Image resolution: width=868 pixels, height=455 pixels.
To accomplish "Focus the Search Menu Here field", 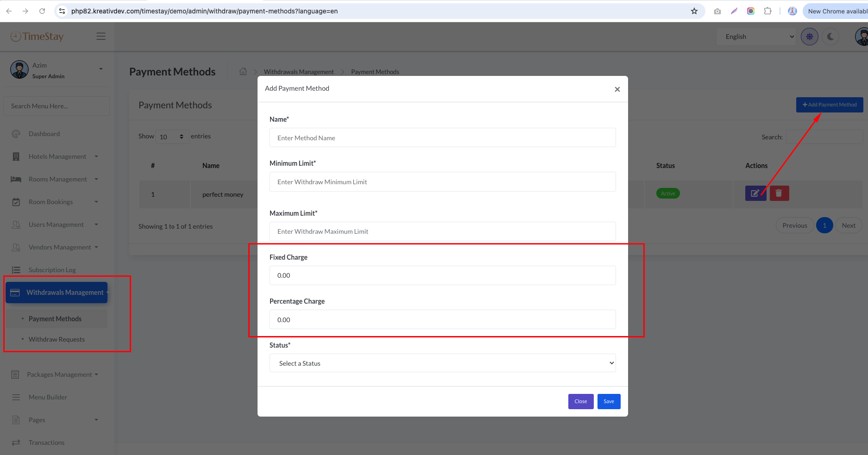I will (57, 106).
